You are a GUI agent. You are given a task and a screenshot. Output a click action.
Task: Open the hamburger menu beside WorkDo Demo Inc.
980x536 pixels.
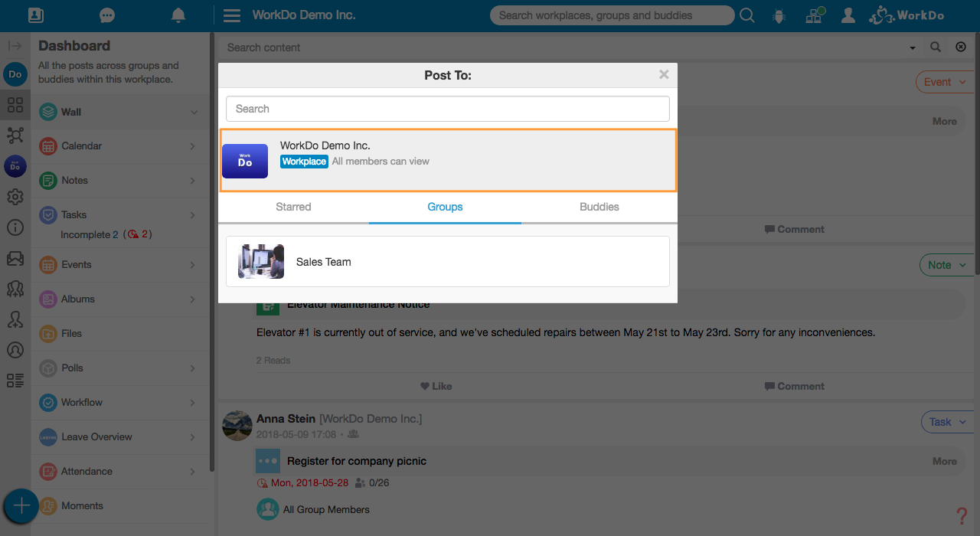pyautogui.click(x=232, y=15)
